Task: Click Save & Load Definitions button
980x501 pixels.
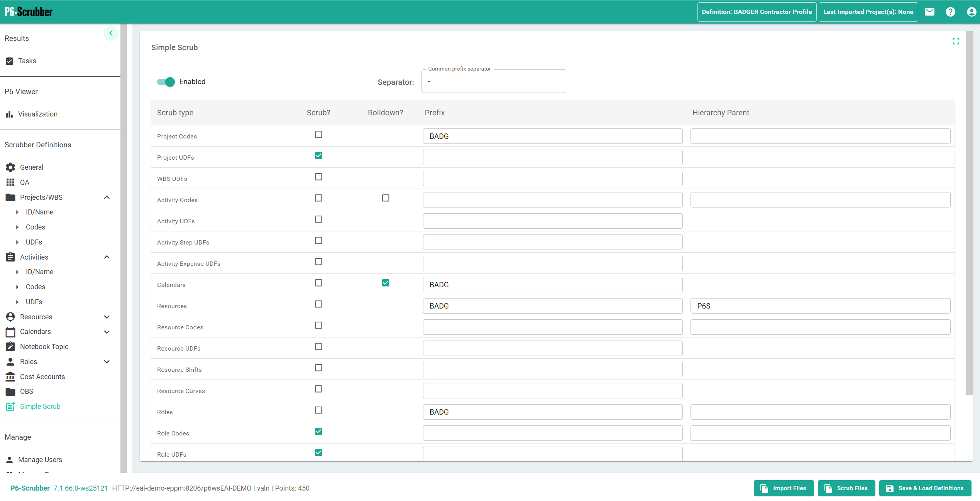Action: point(925,488)
